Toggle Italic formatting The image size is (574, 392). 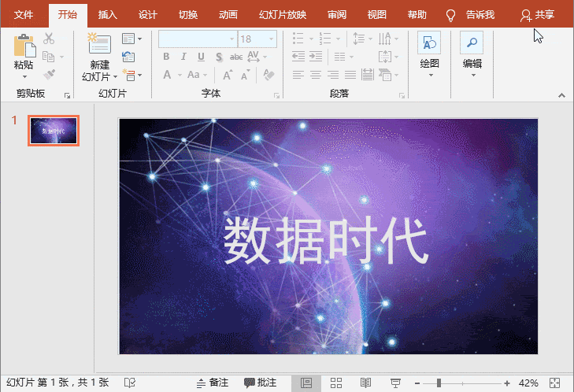pos(183,57)
